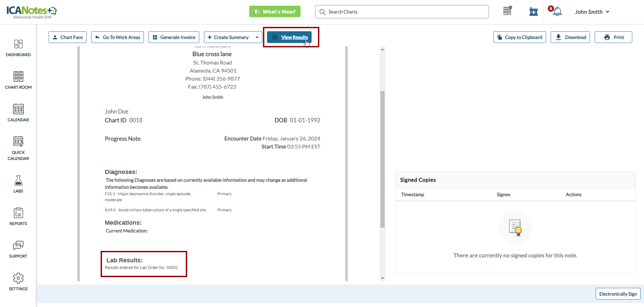This screenshot has height=307, width=644.
Task: Click the Diagnoses heading
Action: pyautogui.click(x=121, y=172)
